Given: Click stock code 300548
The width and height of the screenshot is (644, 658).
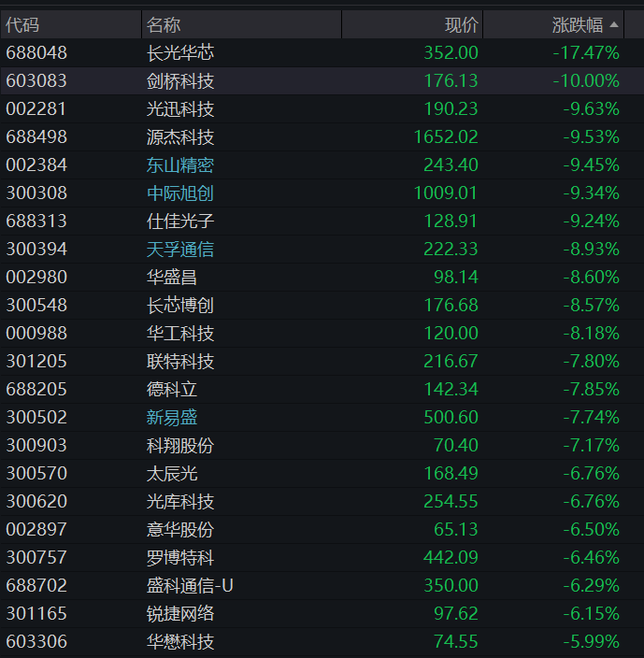Looking at the screenshot, I should tap(36, 305).
